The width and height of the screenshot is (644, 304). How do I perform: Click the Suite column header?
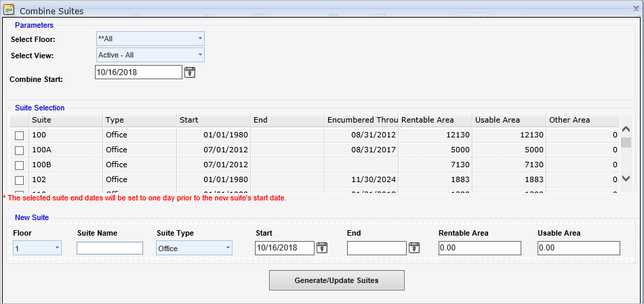(65, 120)
